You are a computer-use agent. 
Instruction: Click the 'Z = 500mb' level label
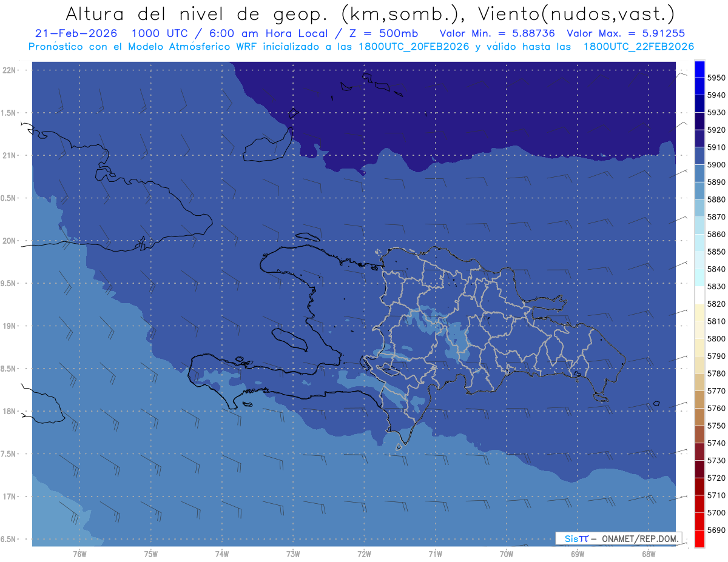coord(379,33)
